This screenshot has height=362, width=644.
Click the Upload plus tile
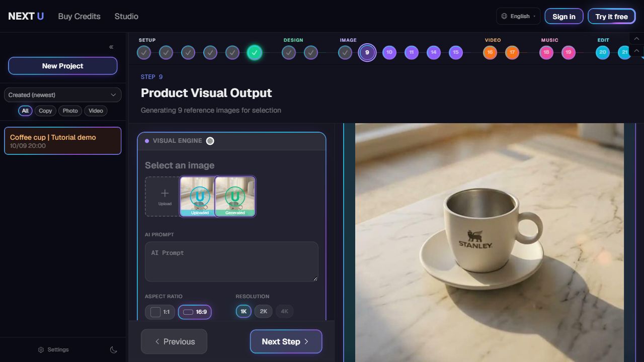[163, 197]
